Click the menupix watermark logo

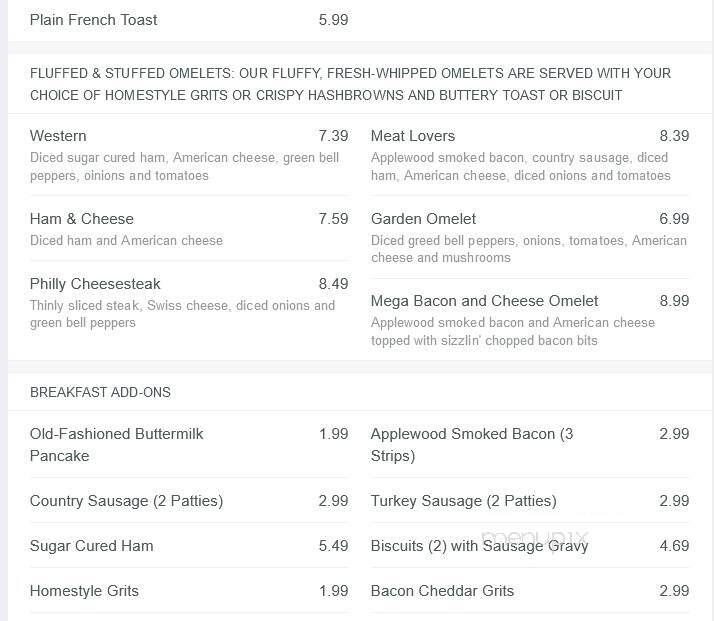coord(535,539)
